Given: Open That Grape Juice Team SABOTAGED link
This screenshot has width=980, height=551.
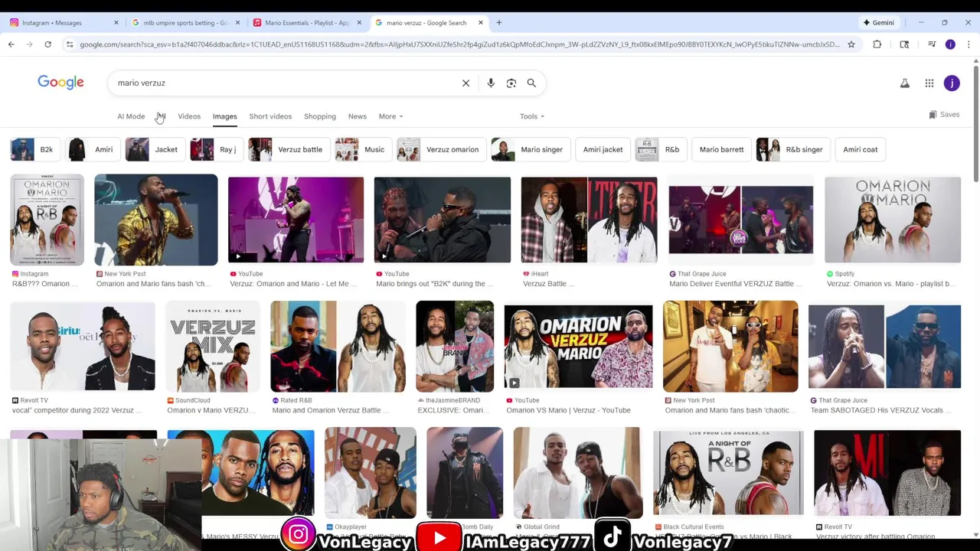Looking at the screenshot, I should click(881, 410).
